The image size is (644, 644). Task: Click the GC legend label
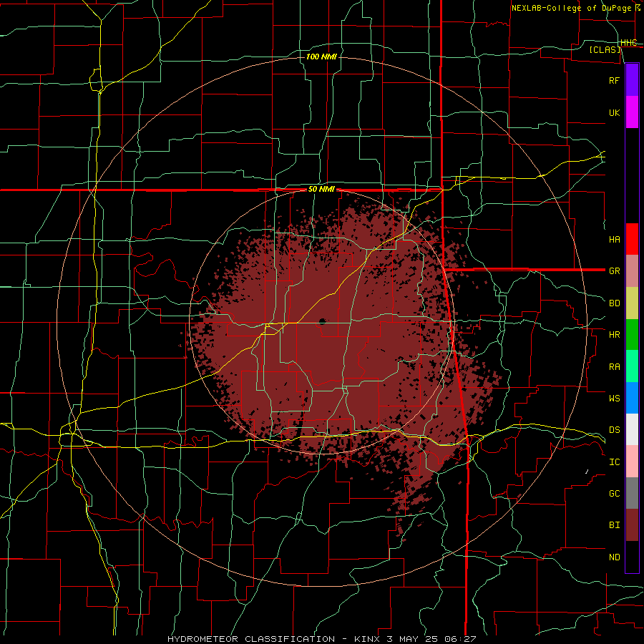tap(614, 493)
